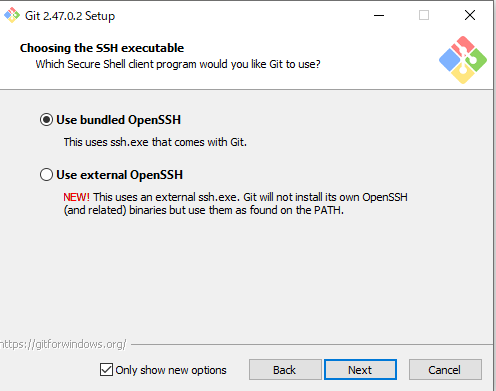Click the disabled maximize button
The width and height of the screenshot is (496, 391).
pyautogui.click(x=424, y=15)
